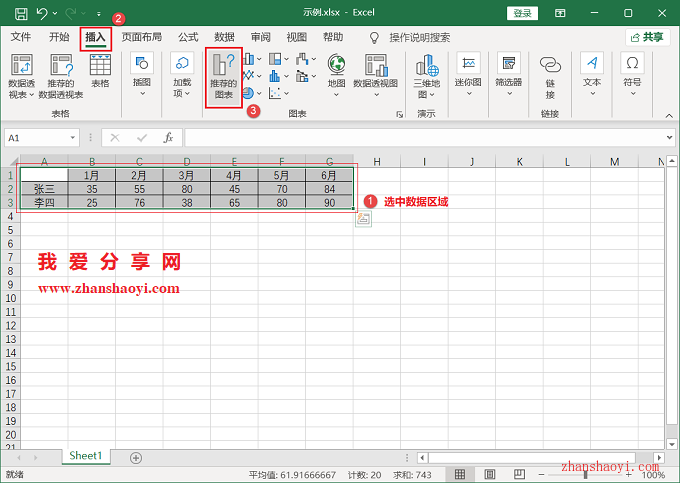Insert a statistic histogram chart
The width and height of the screenshot is (680, 483).
(278, 76)
